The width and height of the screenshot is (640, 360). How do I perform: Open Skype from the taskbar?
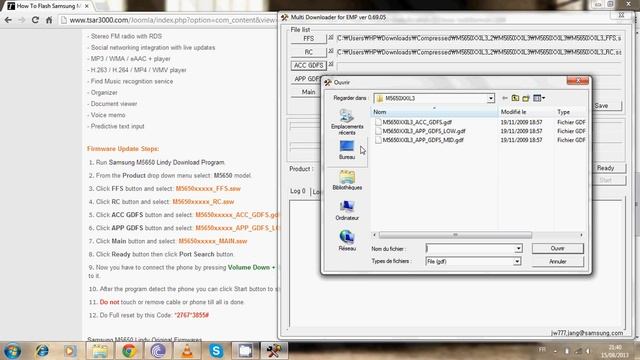point(216,351)
